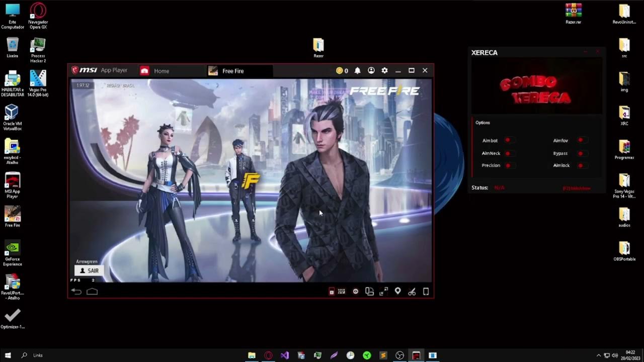644x362 pixels.
Task: Click the Options heading in XERECA
Action: coord(482,123)
